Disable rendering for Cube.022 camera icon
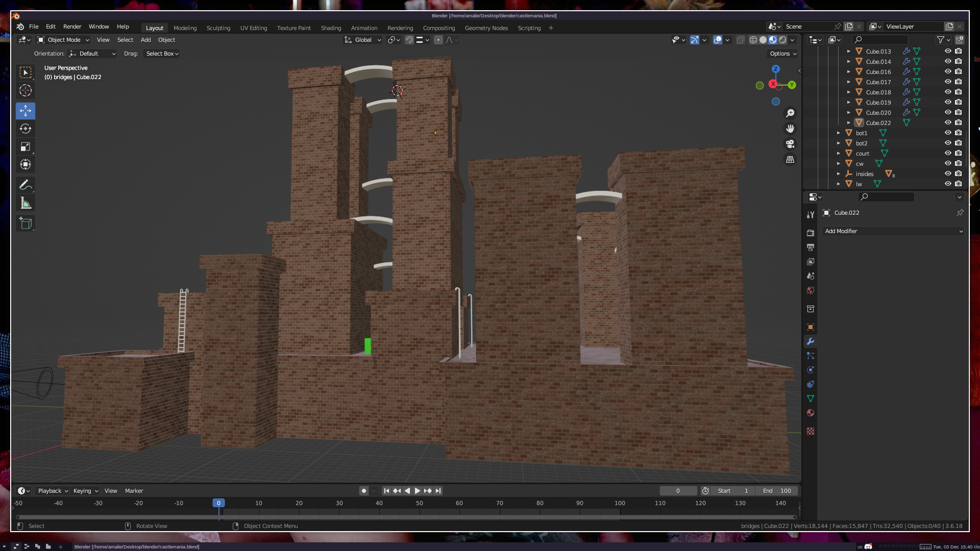The height and width of the screenshot is (551, 980). click(959, 122)
